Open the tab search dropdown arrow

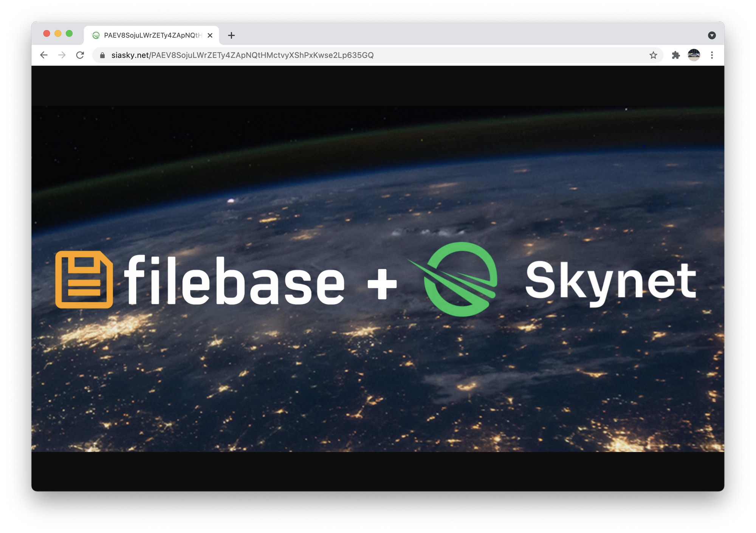[x=712, y=36]
